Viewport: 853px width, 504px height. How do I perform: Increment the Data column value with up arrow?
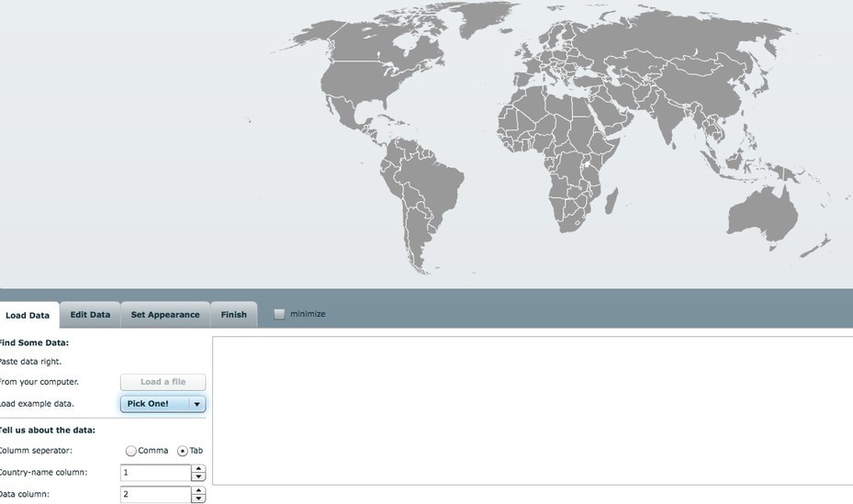coord(198,491)
